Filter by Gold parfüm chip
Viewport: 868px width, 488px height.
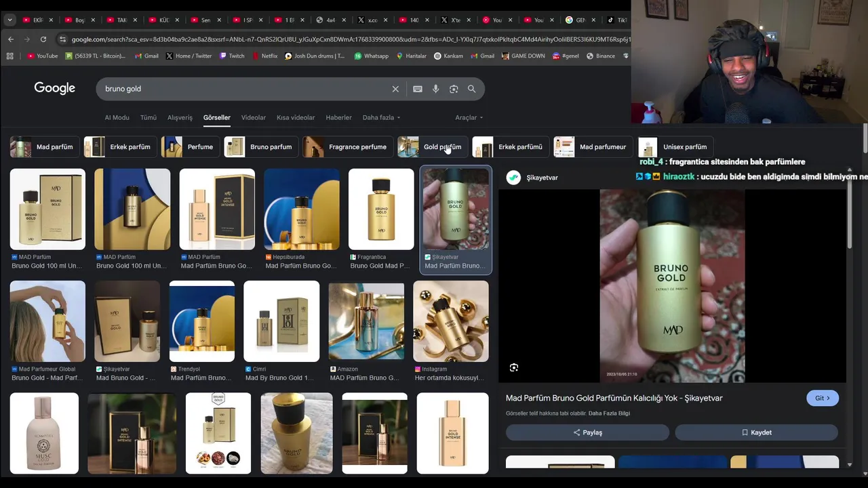432,147
